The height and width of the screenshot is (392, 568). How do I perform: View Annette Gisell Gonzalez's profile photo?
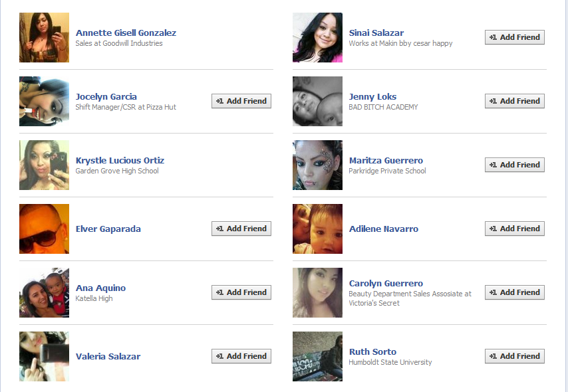44,38
